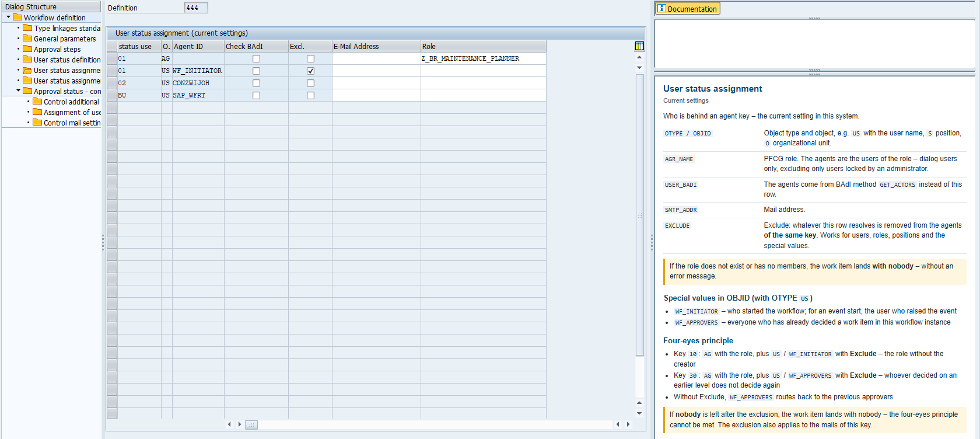This screenshot has width=980, height=439.
Task: Click the status use column header
Action: (139, 46)
